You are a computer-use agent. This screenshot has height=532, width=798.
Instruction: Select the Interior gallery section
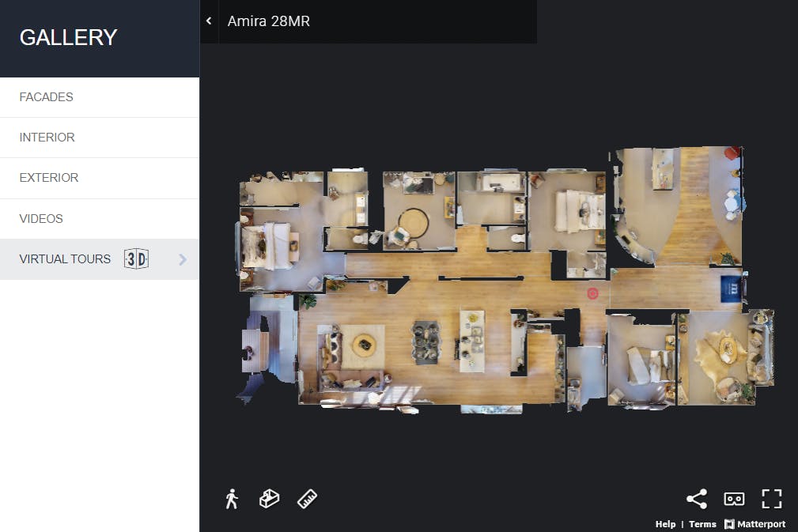[x=47, y=138]
